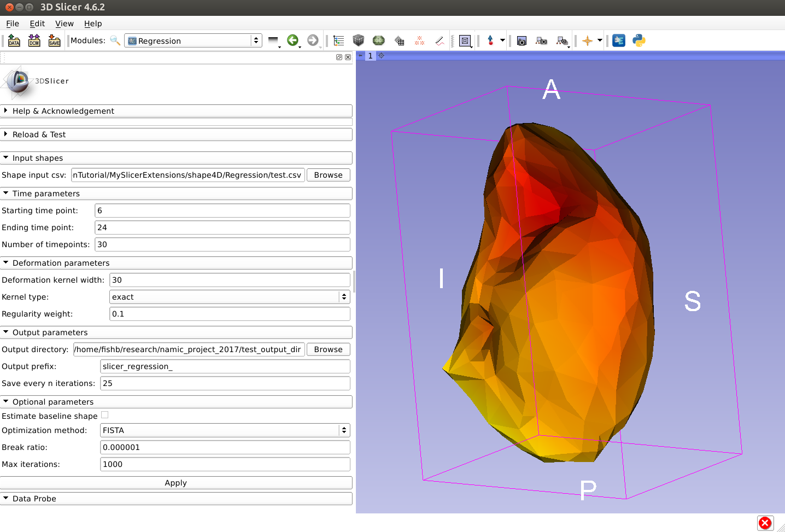Click the screenshot capture camera icon

click(x=522, y=40)
